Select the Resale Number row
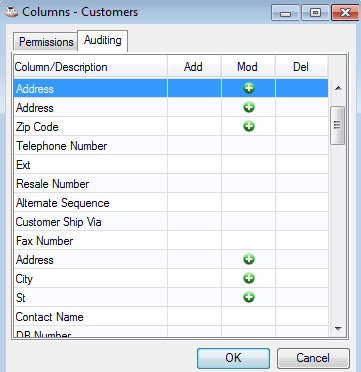The height and width of the screenshot is (372, 361). pyautogui.click(x=171, y=184)
